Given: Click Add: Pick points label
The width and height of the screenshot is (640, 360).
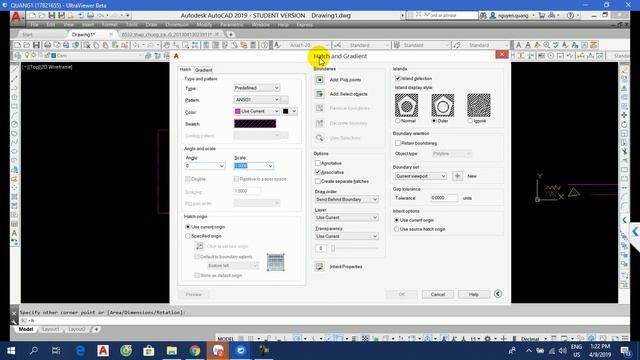Looking at the screenshot, I should tap(345, 80).
